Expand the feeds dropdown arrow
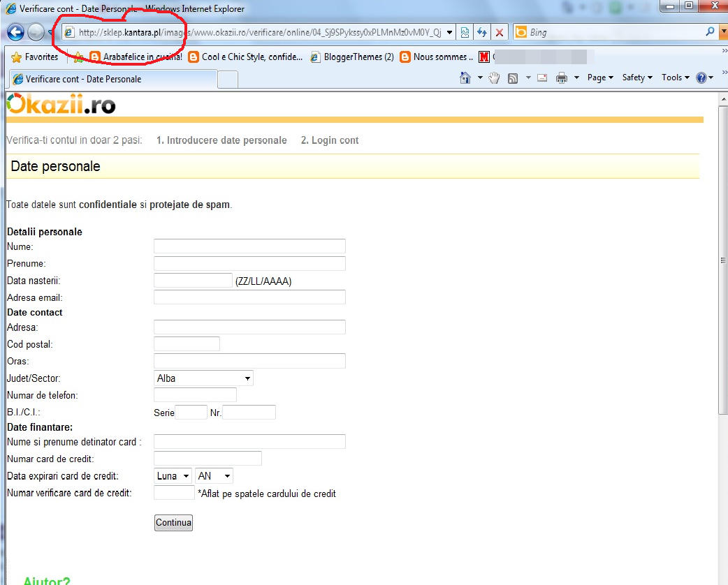Viewport: 728px width, 585px height. [x=528, y=77]
